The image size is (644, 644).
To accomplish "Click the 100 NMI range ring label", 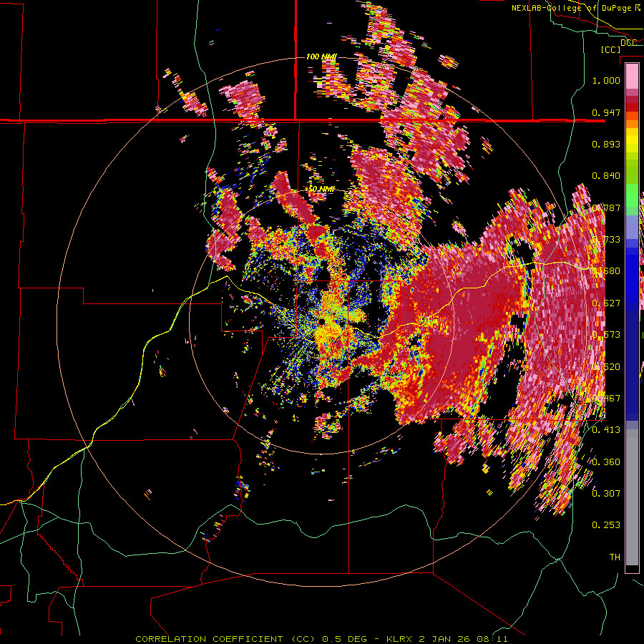I will pos(321,57).
